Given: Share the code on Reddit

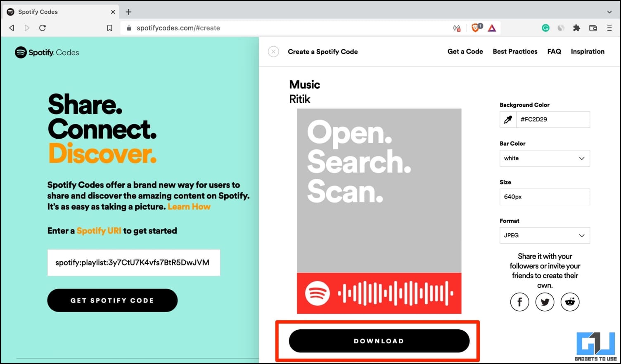Looking at the screenshot, I should click(x=570, y=302).
